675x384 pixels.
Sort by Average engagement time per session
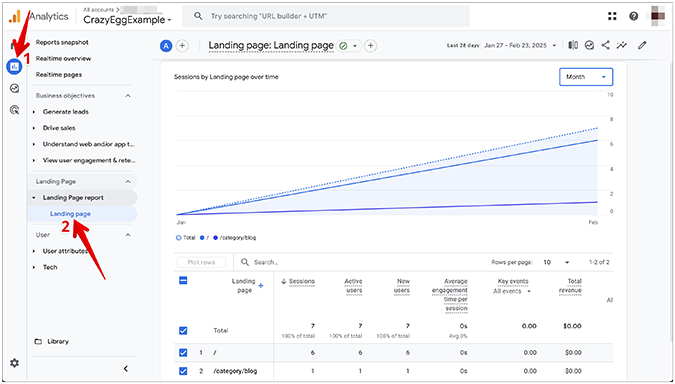(x=450, y=295)
